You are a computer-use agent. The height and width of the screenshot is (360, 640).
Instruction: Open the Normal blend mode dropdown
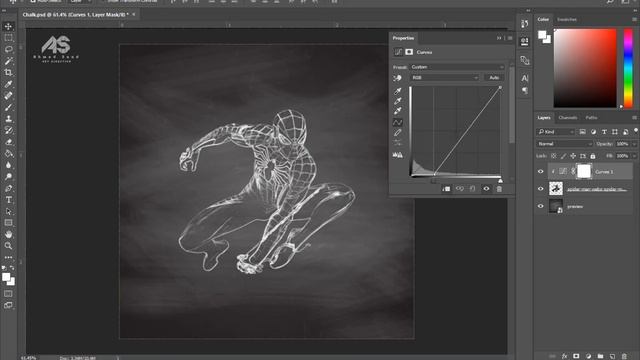pos(564,144)
